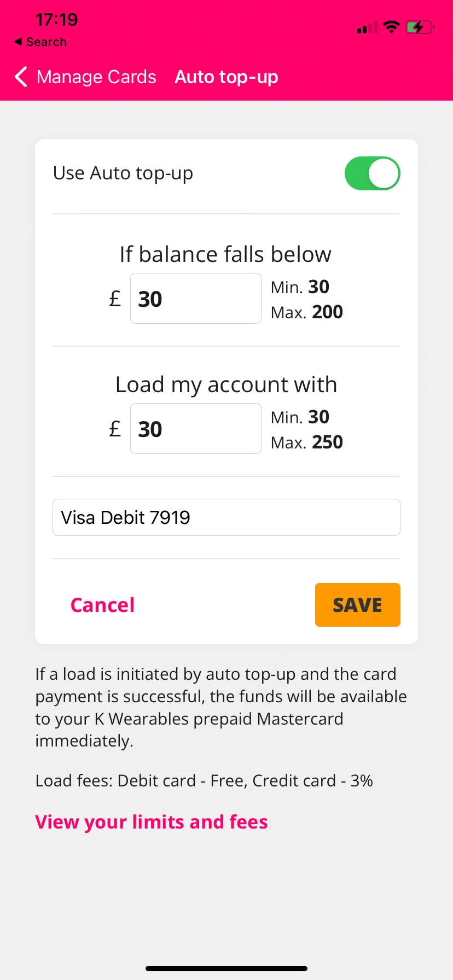Open the Visa Debit 7919 card selector
Screen dimensions: 453x980
pyautogui.click(x=226, y=517)
